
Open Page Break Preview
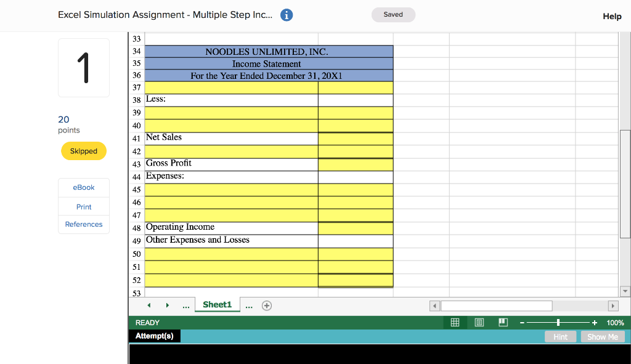[502, 322]
